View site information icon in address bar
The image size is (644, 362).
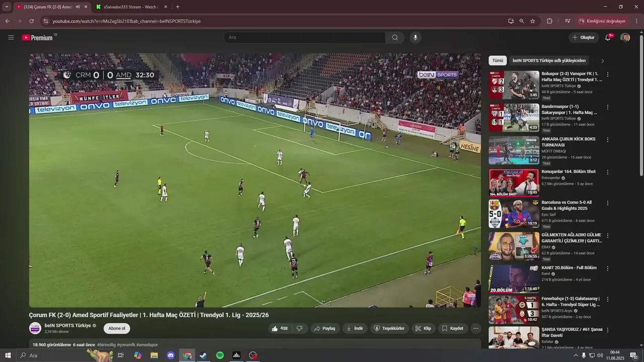(x=46, y=21)
